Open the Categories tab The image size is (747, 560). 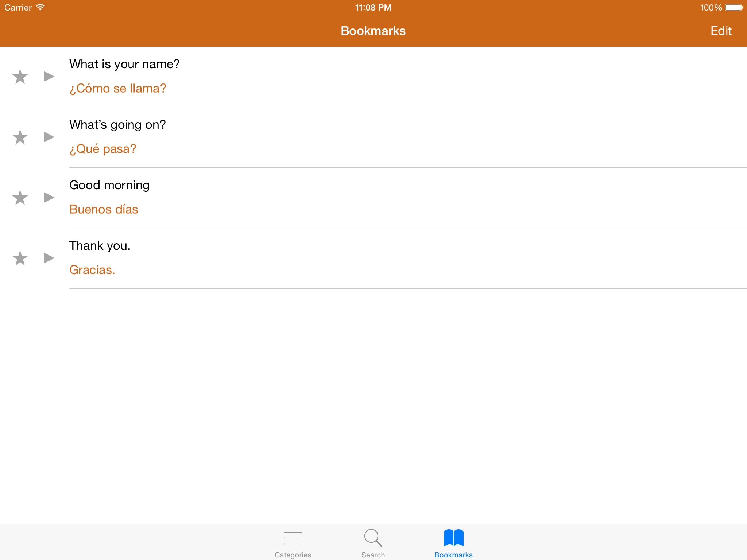tap(293, 543)
